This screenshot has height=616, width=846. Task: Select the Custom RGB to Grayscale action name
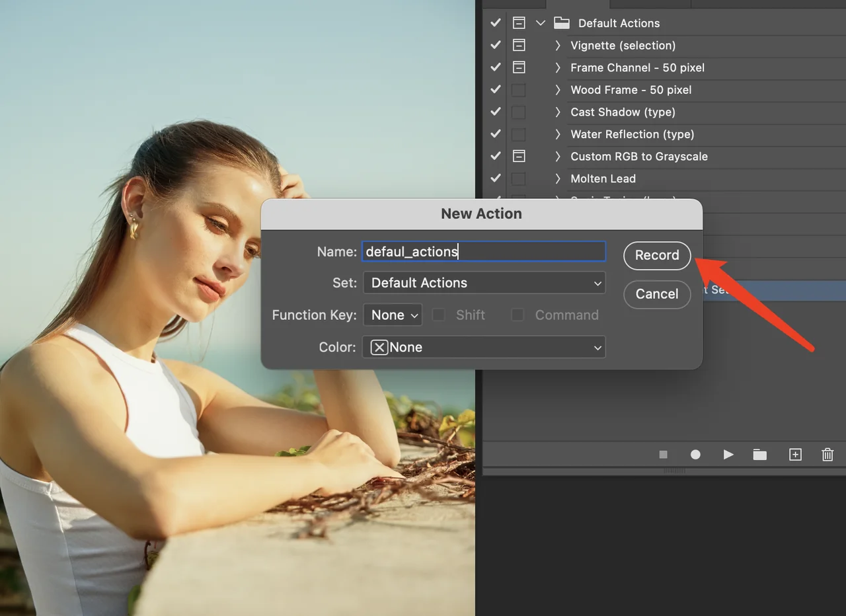click(639, 157)
